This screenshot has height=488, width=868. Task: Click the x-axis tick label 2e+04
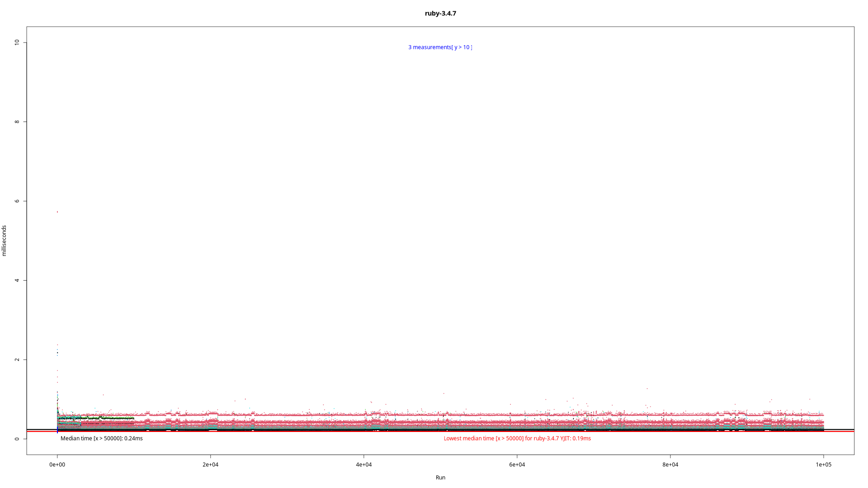pyautogui.click(x=210, y=465)
